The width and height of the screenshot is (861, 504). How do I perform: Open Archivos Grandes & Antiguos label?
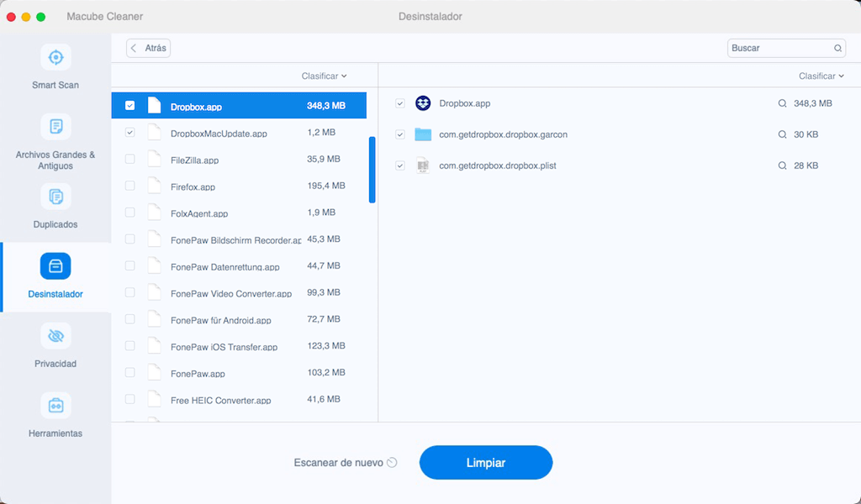[55, 160]
